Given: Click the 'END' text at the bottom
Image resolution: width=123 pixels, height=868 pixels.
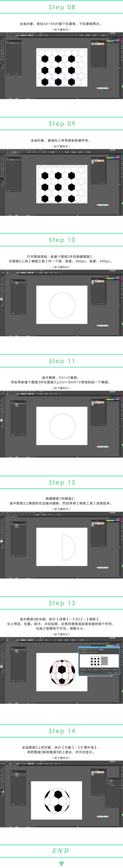Looking at the screenshot, I should [61, 851].
